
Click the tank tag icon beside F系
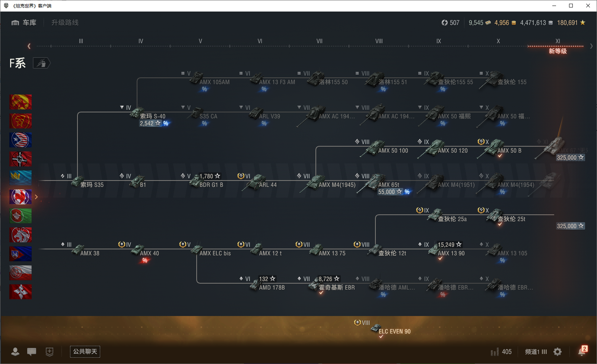tap(41, 63)
